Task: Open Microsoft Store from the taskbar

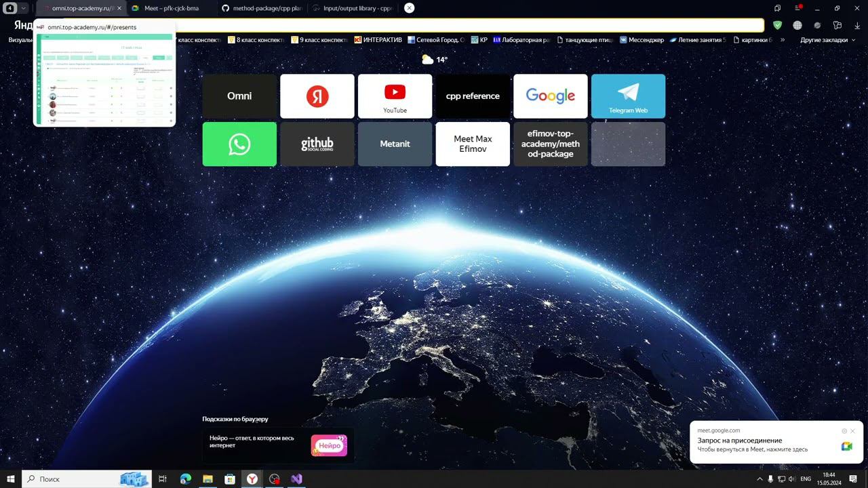Action: coord(230,479)
